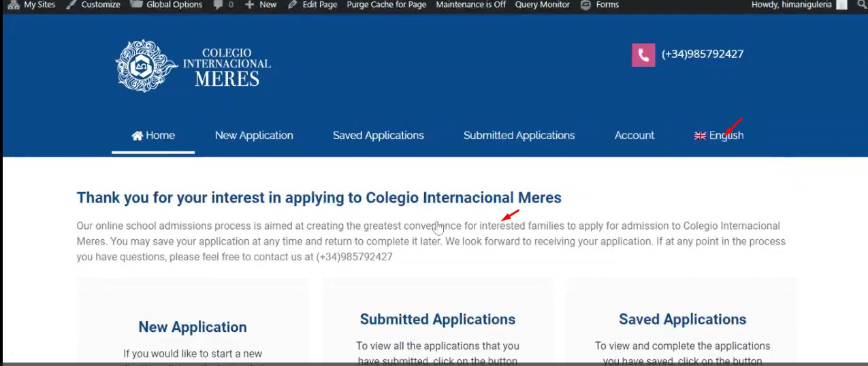The image size is (868, 366).
Task: Click the phone number in the intro paragraph
Action: click(355, 257)
